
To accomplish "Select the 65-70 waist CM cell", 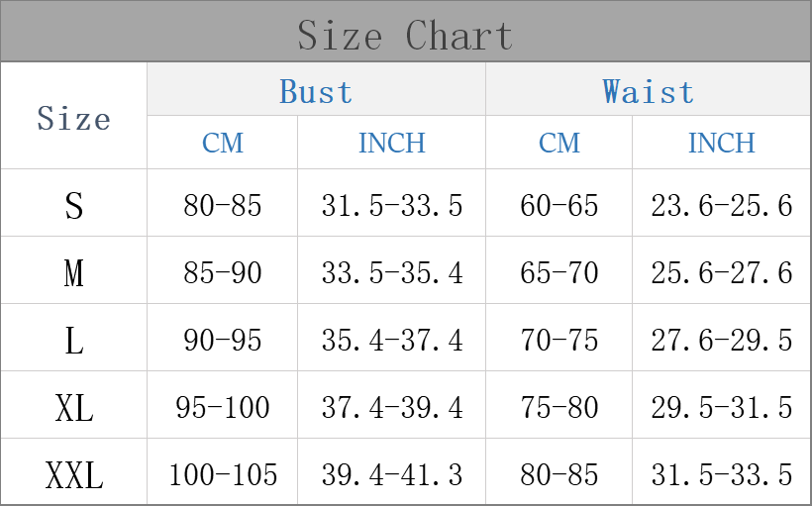I will click(x=558, y=273).
